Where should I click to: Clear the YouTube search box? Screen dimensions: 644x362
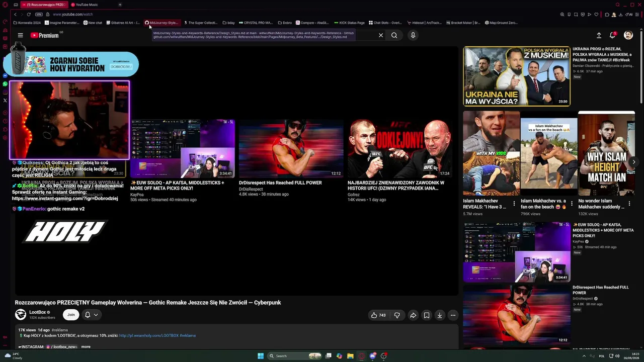(381, 35)
